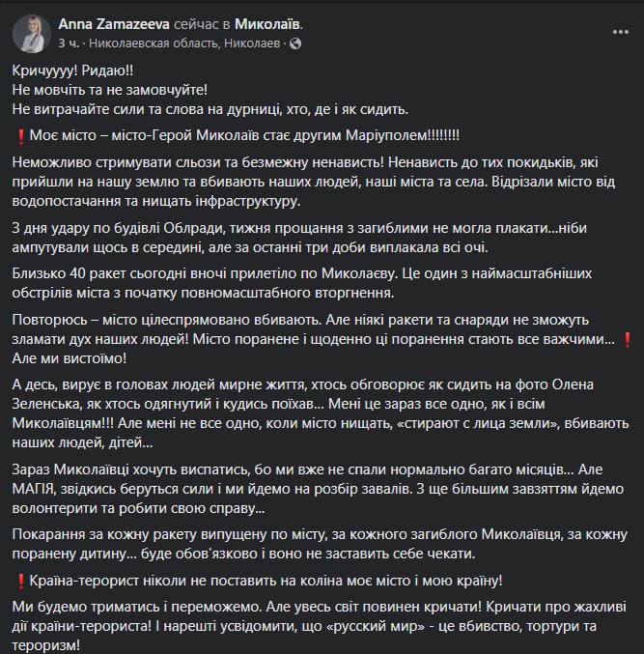Click the phrase "Але ми вистоїмо!"
Screen dimensions: 644x654
[x=70, y=358]
